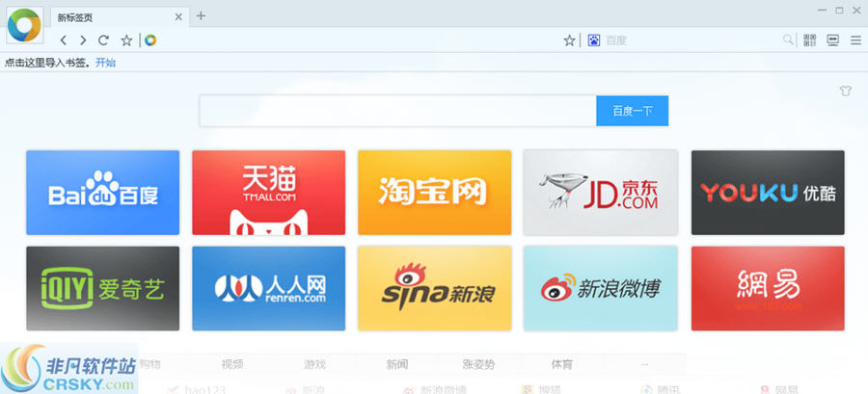Click the star icon beside the Baidu search box

[x=569, y=40]
